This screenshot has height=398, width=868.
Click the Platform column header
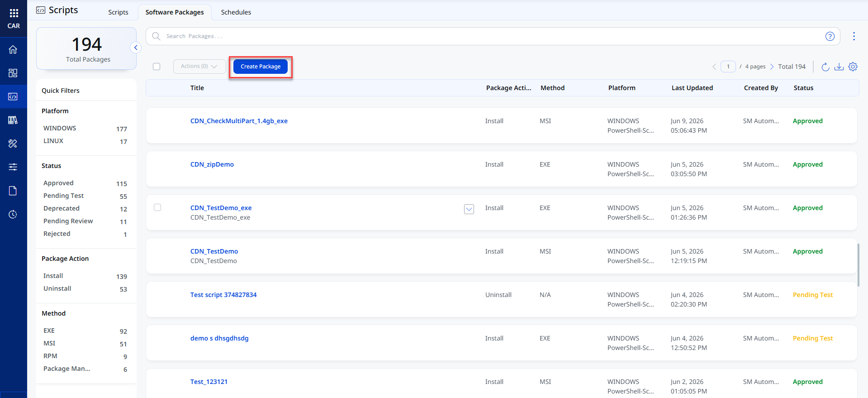click(621, 88)
